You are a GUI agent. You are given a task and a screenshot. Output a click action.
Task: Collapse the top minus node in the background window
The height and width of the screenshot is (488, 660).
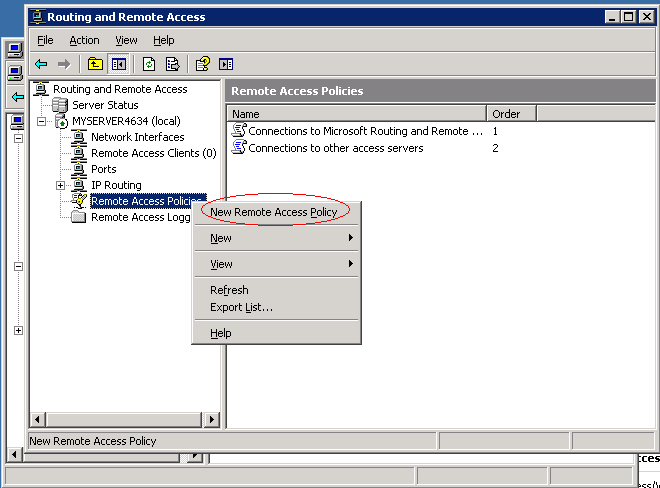(18, 139)
